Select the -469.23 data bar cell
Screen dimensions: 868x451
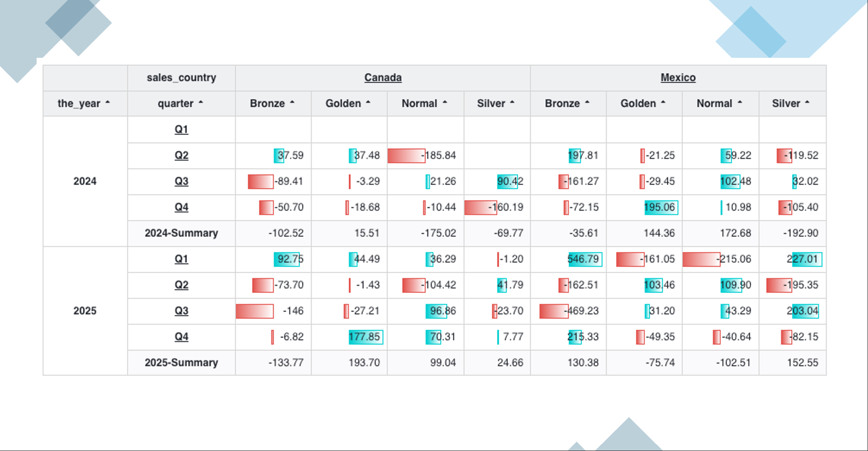(569, 311)
